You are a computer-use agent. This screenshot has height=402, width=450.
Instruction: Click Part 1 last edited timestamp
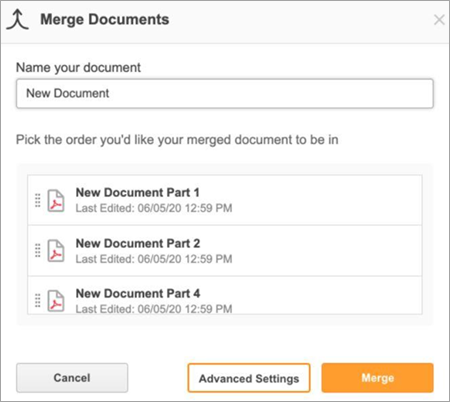pos(154,208)
